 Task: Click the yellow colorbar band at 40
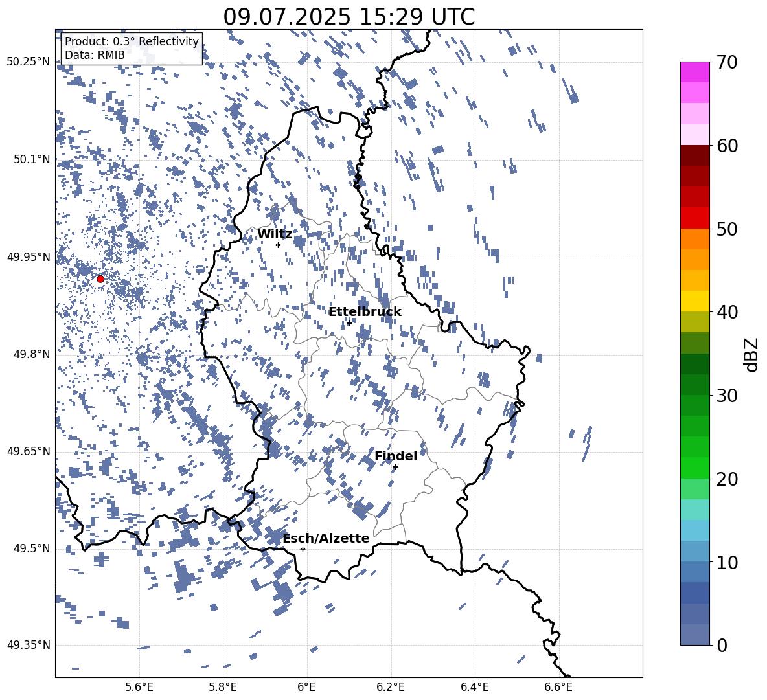tap(695, 301)
